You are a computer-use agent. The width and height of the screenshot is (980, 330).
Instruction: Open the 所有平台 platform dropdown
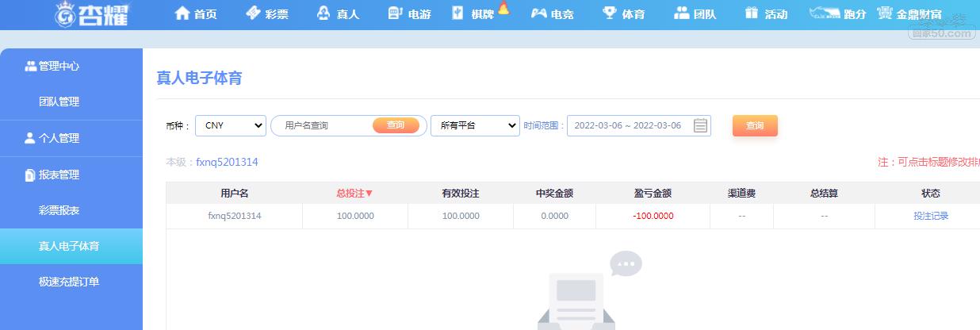coord(475,125)
